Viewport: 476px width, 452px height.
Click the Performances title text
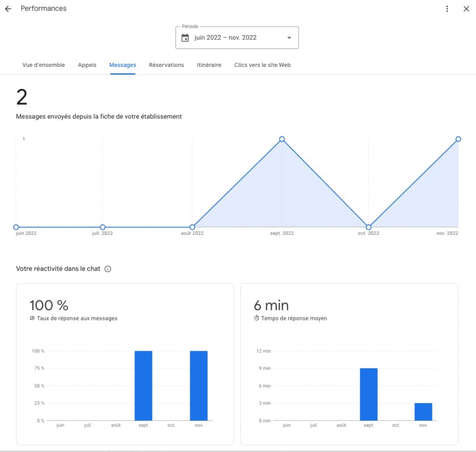pyautogui.click(x=43, y=8)
